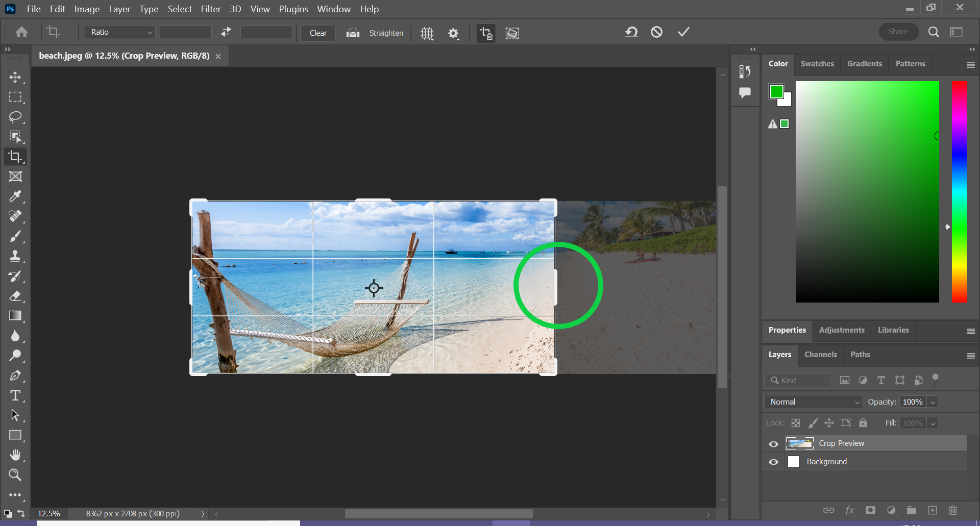
Task: Select the Frame tool
Action: [x=15, y=177]
